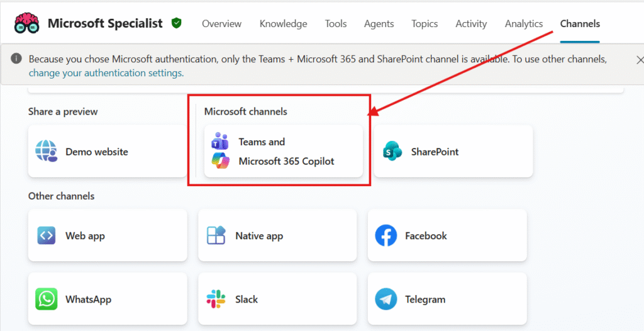Click the WhatsApp logo icon
Image resolution: width=644 pixels, height=331 pixels.
tap(47, 300)
